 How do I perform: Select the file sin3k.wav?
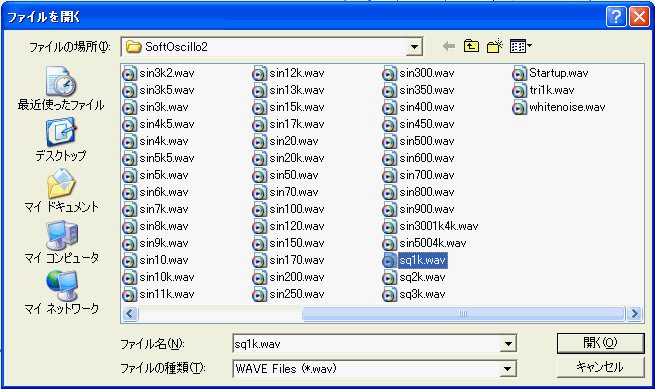tap(155, 107)
